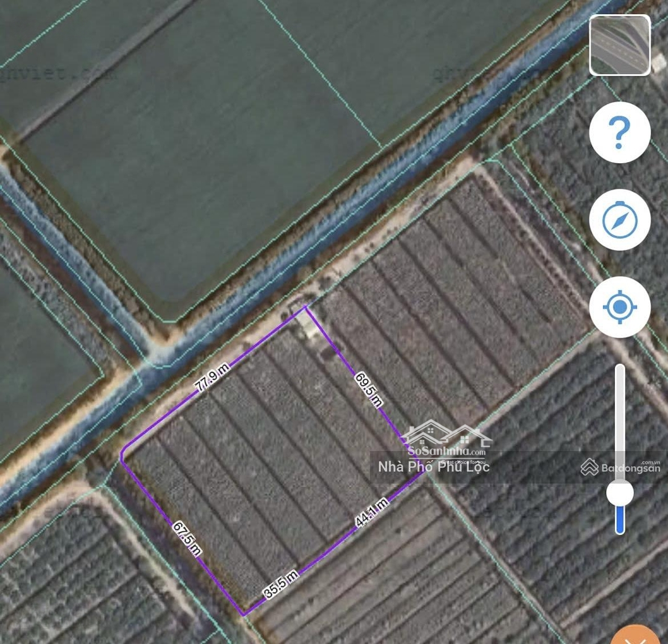Click the upper gray track of slider

pos(620,422)
